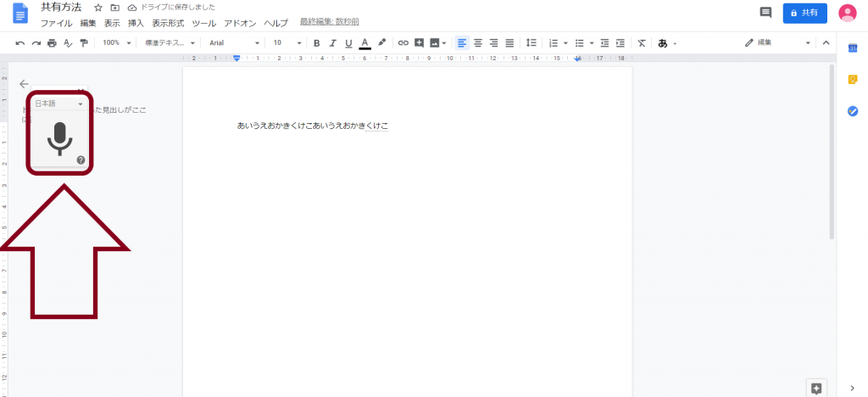This screenshot has width=868, height=397.
Task: Run spell check icon
Action: click(68, 42)
